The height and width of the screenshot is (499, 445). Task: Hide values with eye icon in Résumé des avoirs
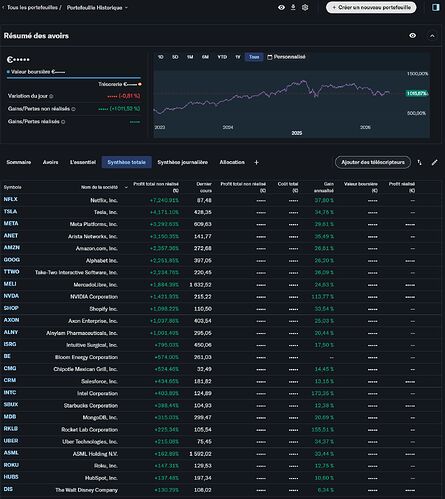pos(412,35)
